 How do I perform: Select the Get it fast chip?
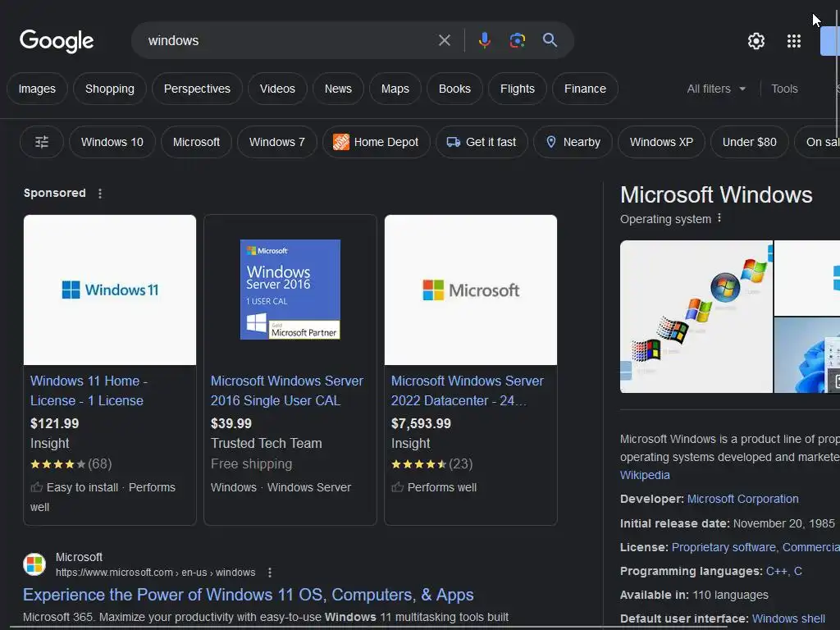(482, 142)
